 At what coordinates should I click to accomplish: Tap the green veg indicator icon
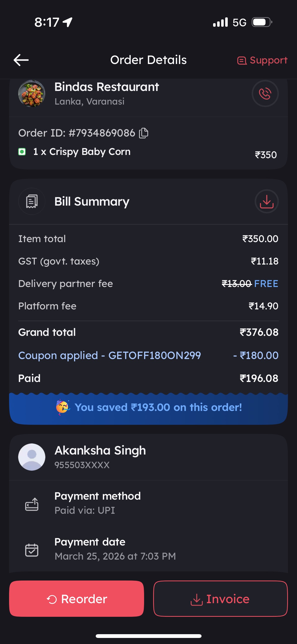(22, 152)
